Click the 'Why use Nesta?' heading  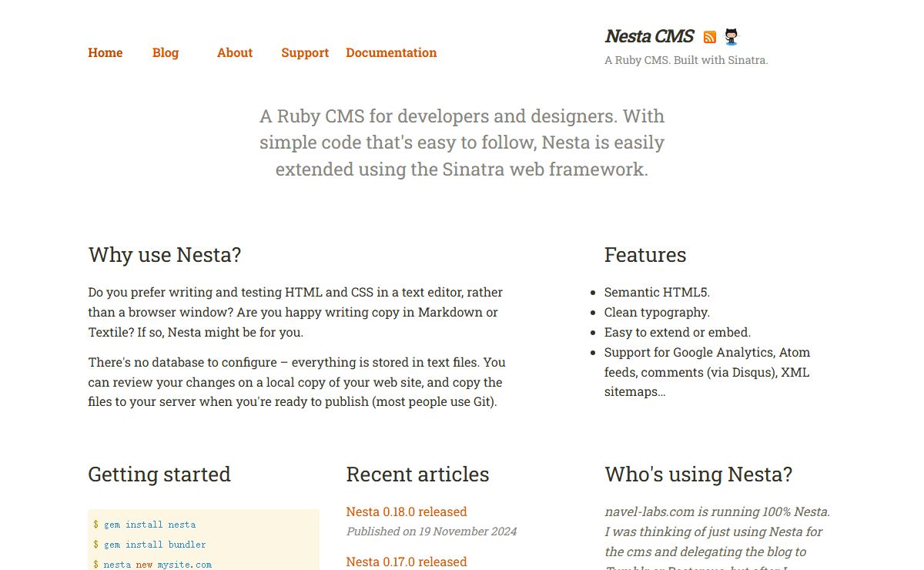[165, 255]
